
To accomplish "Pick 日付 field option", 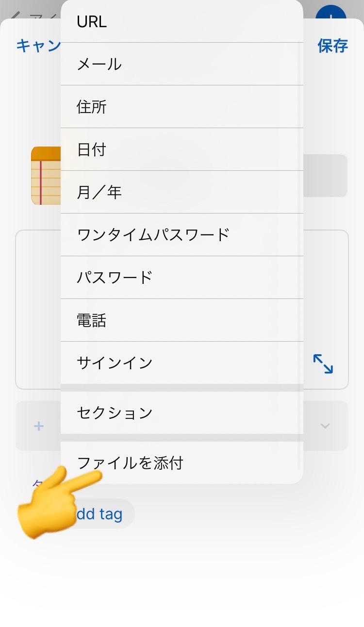I will click(182, 149).
